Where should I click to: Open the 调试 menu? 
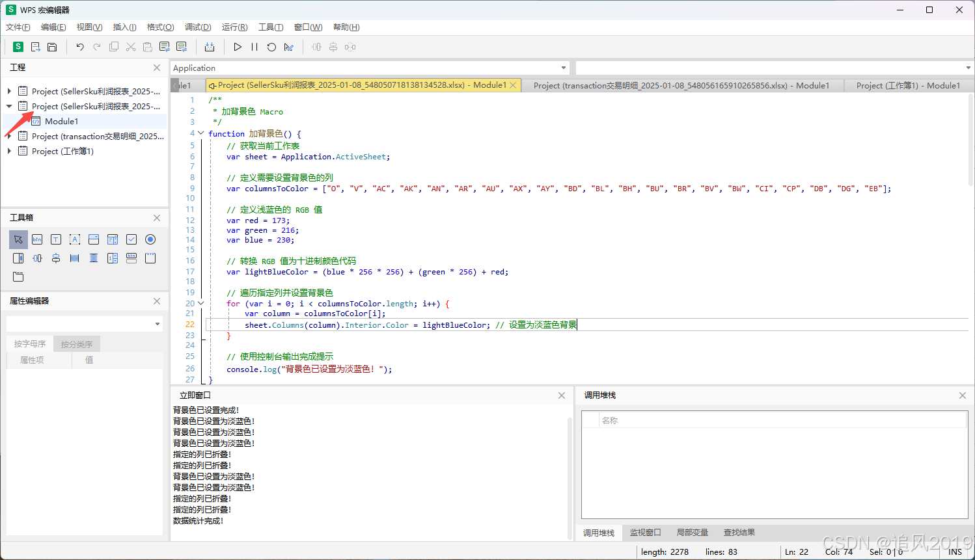point(198,27)
